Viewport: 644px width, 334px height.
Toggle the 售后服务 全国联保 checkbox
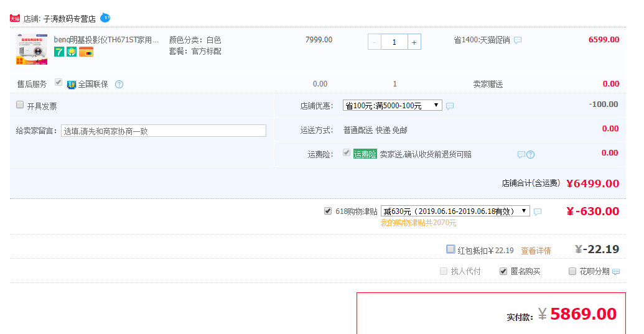point(58,83)
